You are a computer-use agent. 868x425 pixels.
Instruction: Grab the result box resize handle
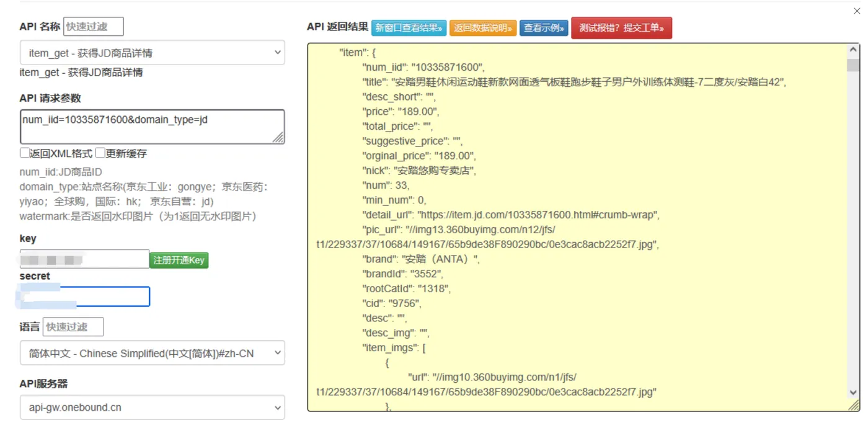pyautogui.click(x=854, y=405)
